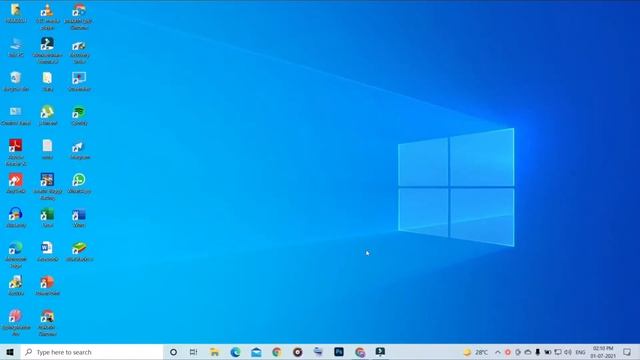Open File Explorer from the taskbar

point(215,352)
